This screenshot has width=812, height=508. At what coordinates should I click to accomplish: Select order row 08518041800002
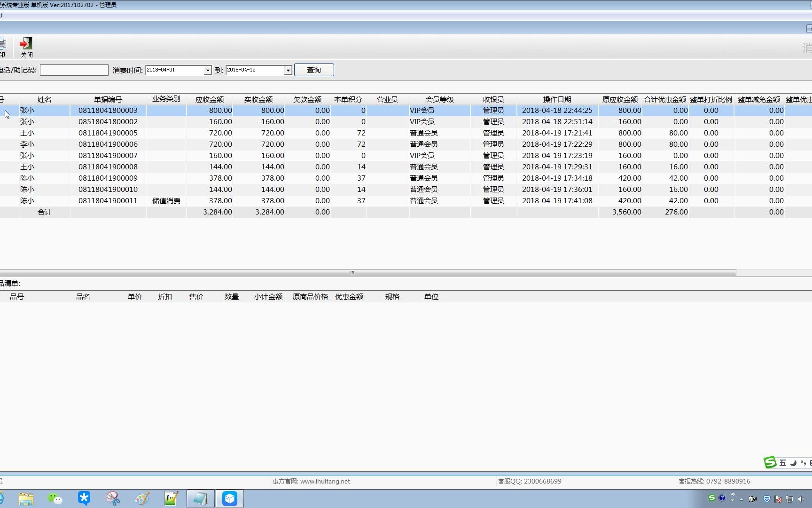point(406,122)
